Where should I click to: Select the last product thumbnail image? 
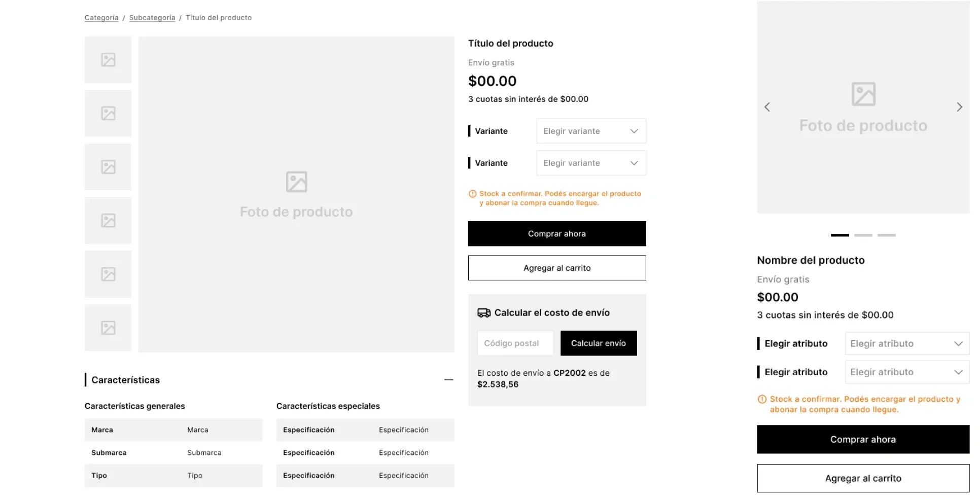[x=108, y=328]
